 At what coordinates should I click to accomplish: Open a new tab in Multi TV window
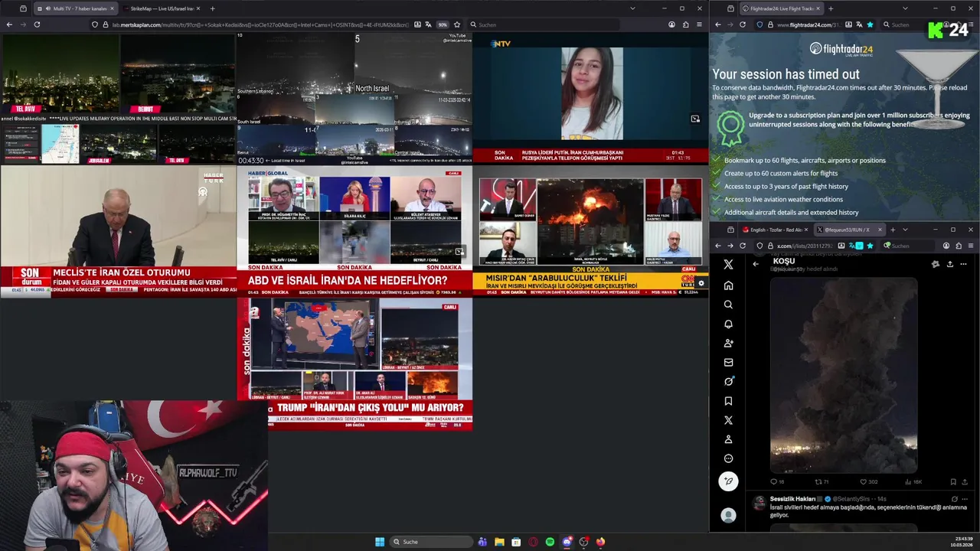click(x=212, y=8)
